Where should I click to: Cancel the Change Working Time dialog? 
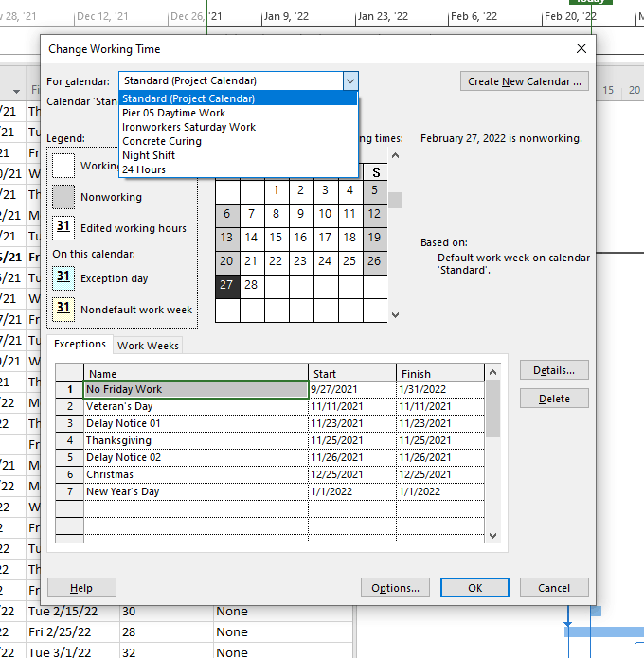(x=554, y=588)
